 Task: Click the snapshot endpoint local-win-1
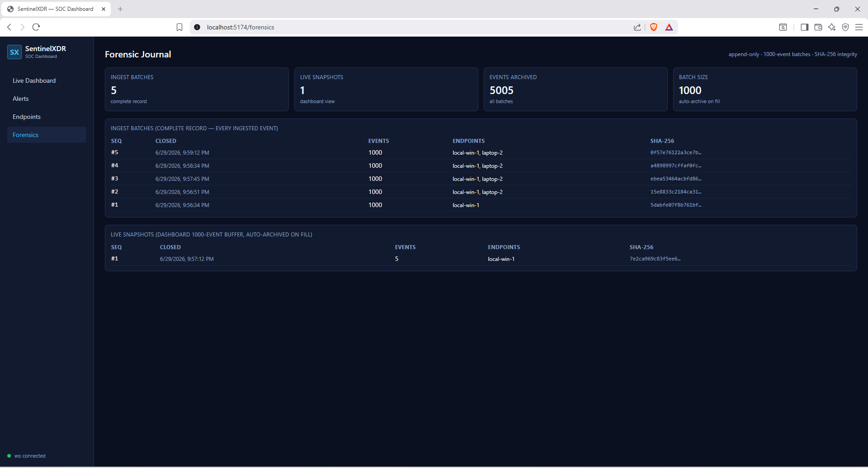501,259
